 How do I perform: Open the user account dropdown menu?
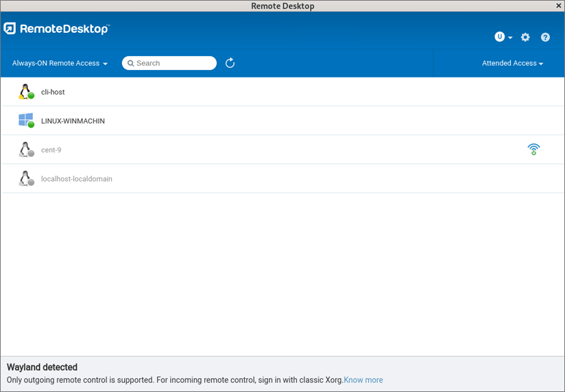503,37
